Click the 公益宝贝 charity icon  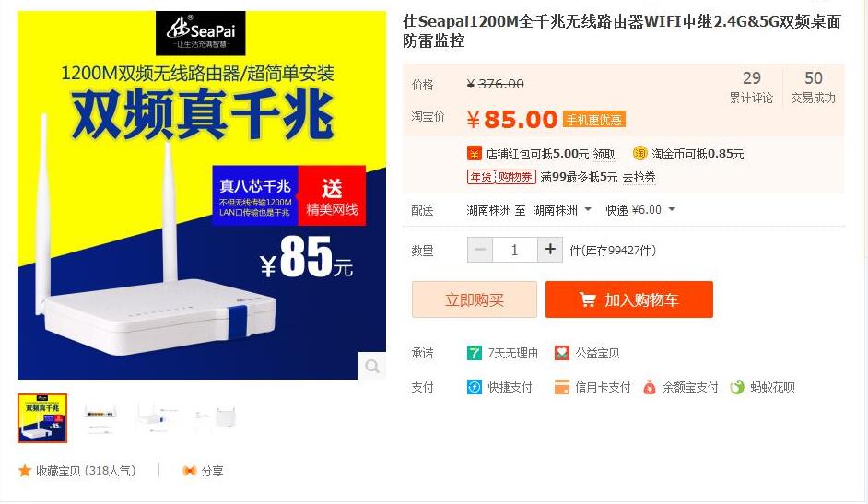pyautogui.click(x=562, y=353)
